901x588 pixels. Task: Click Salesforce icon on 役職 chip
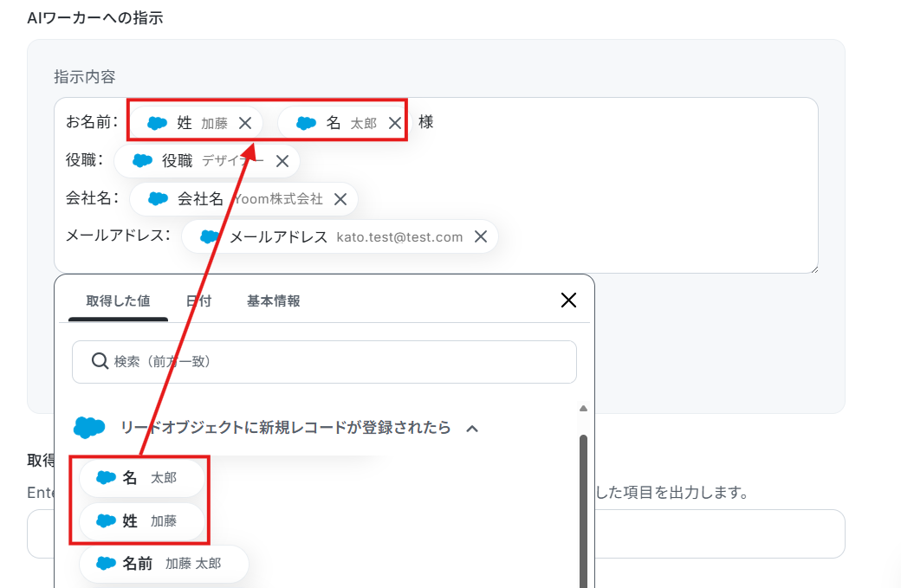point(142,161)
